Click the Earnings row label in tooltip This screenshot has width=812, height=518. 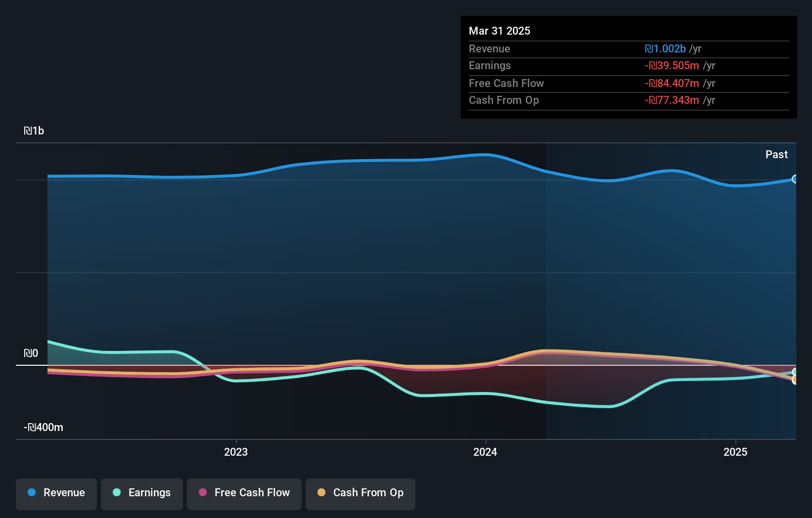point(490,65)
